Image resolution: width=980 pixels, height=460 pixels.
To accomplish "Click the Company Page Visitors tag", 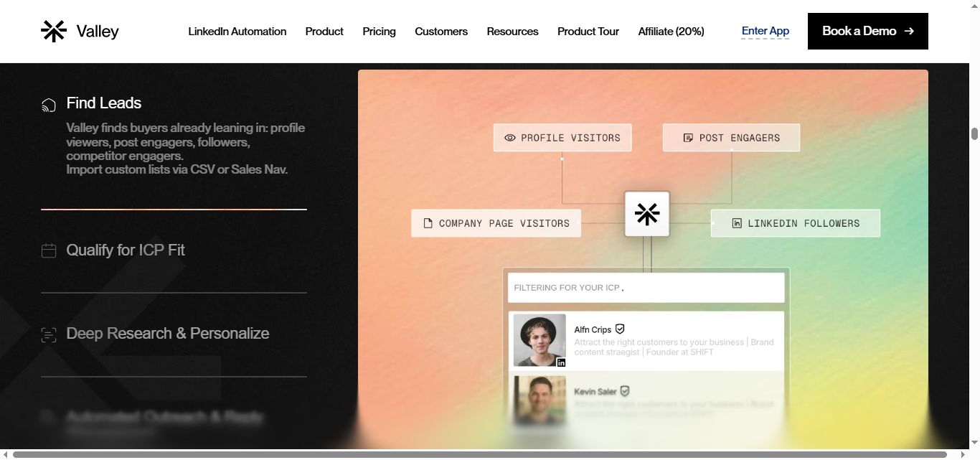I will click(x=496, y=223).
